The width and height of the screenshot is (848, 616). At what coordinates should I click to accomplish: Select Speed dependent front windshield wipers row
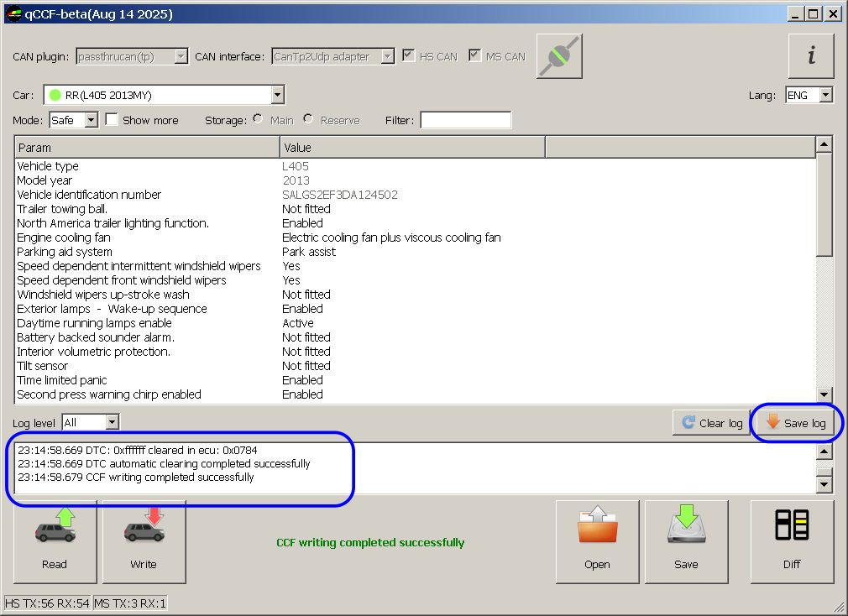tap(416, 280)
